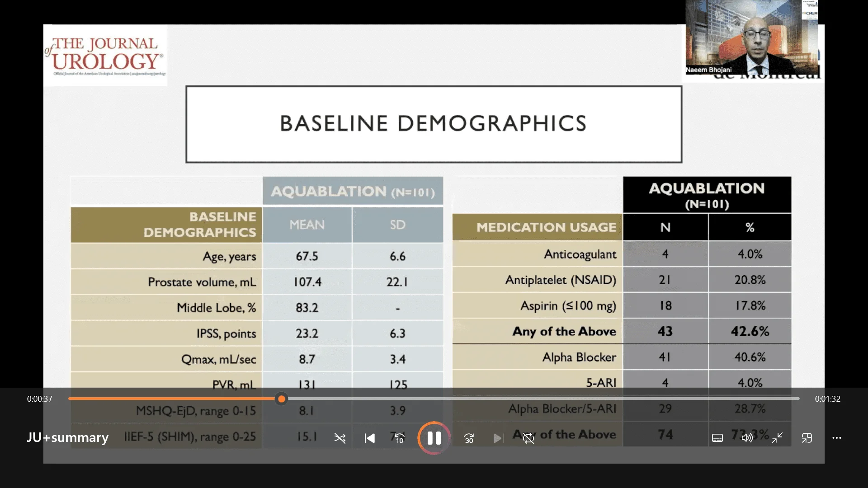Click the MEAN column header
This screenshot has height=488, width=868.
point(307,225)
